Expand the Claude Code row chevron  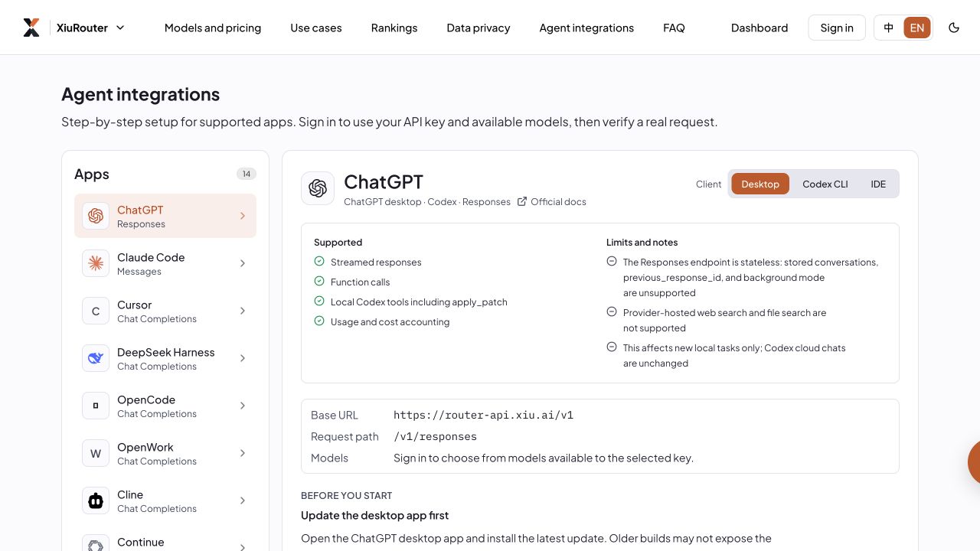point(243,263)
